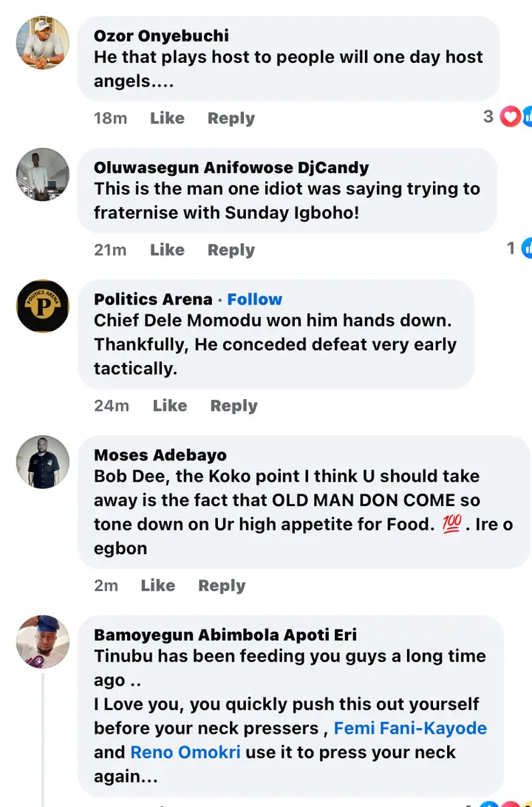Open the Femi Fani-Kayode mention link
The width and height of the screenshot is (532, 807).
[x=410, y=728]
